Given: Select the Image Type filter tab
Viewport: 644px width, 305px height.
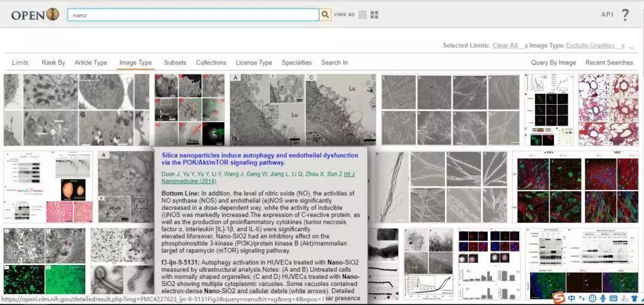Looking at the screenshot, I should (x=135, y=63).
